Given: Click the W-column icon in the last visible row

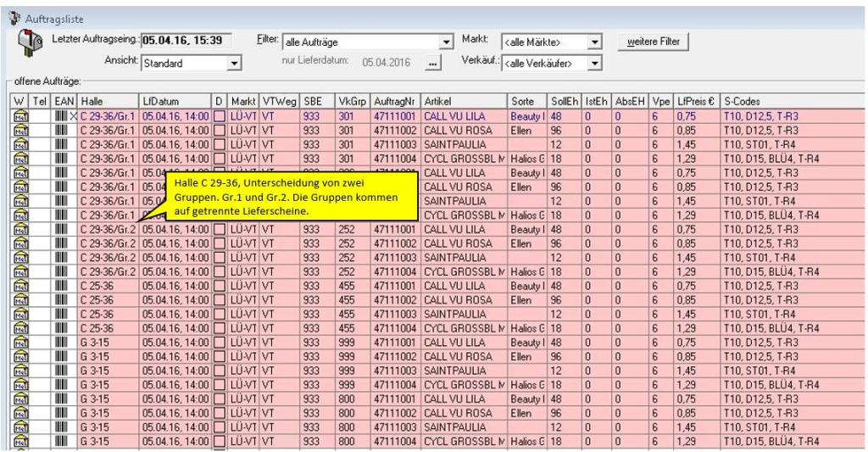Looking at the screenshot, I should [20, 442].
